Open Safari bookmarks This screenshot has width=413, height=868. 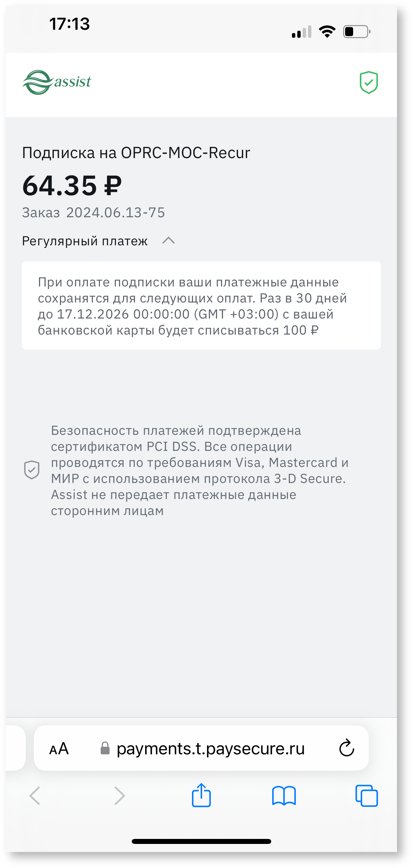pyautogui.click(x=284, y=795)
